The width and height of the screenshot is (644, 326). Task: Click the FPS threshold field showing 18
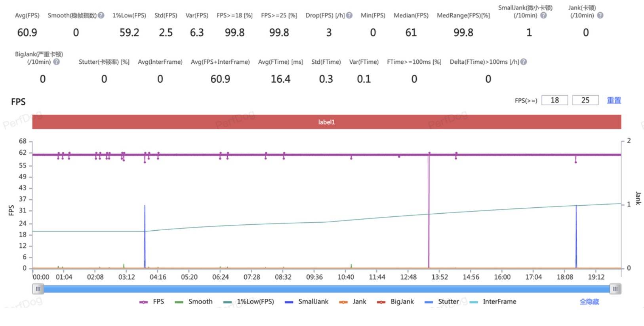pos(554,100)
